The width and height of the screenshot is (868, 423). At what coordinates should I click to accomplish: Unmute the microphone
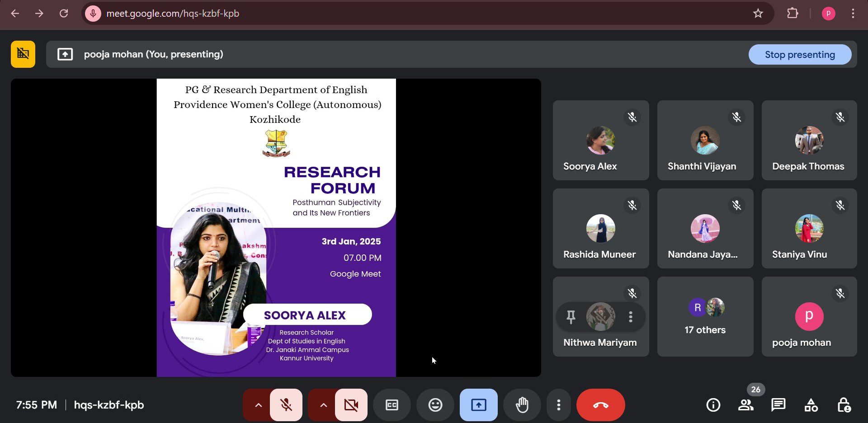coord(286,405)
